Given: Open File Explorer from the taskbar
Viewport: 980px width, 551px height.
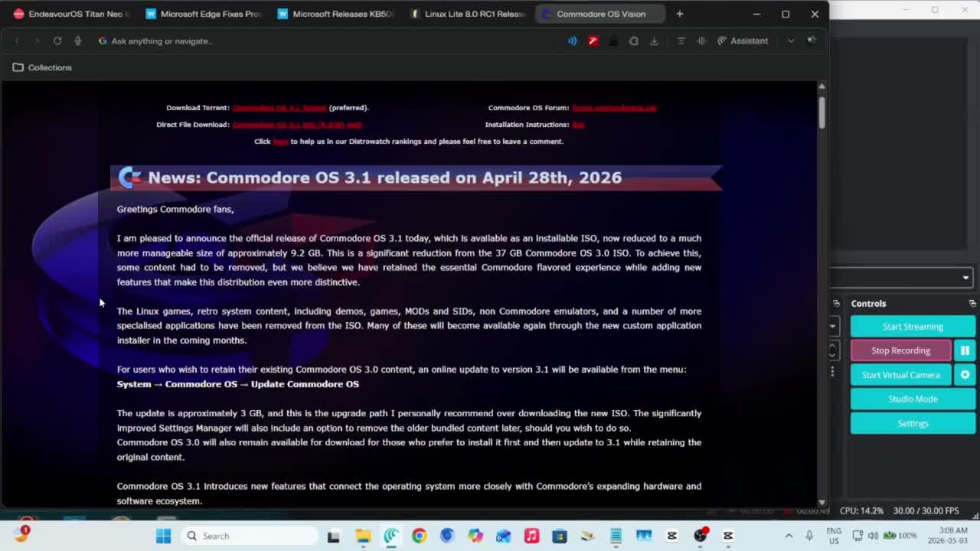Looking at the screenshot, I should coord(363,536).
